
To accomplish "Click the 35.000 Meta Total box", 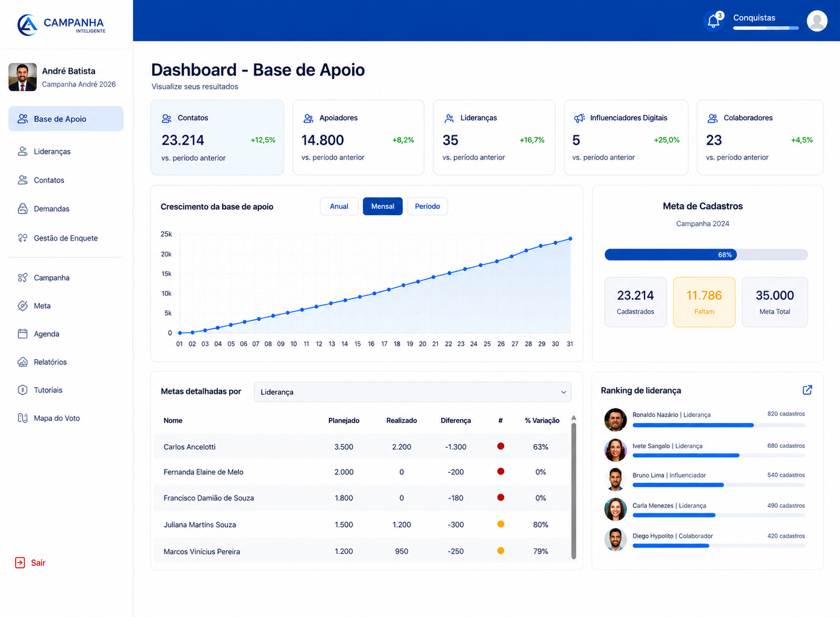I will (775, 302).
